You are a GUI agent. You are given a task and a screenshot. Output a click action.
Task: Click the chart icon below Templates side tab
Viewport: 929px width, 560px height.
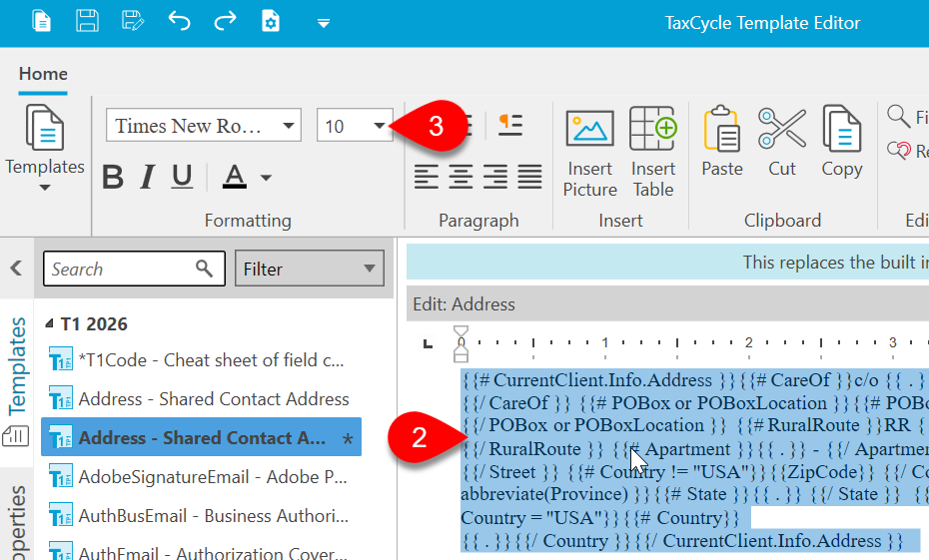coord(15,436)
